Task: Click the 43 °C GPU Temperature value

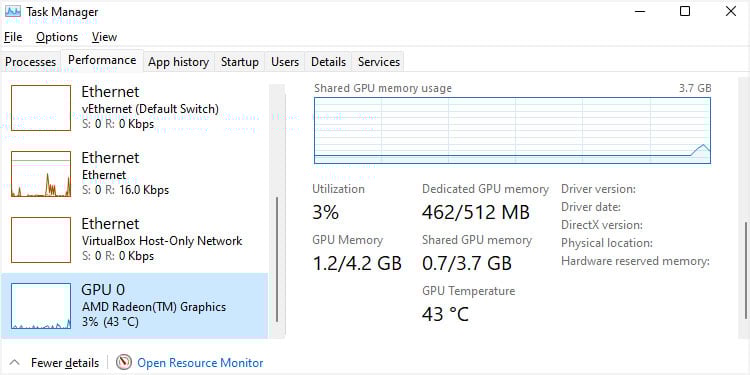Action: [x=445, y=314]
